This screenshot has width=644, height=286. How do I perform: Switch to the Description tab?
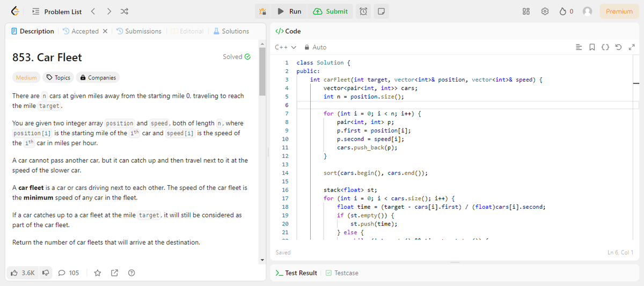click(x=33, y=31)
